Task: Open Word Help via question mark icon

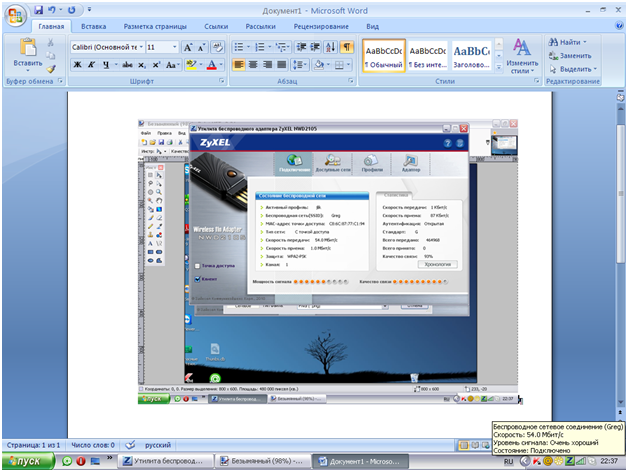Action: [x=619, y=26]
